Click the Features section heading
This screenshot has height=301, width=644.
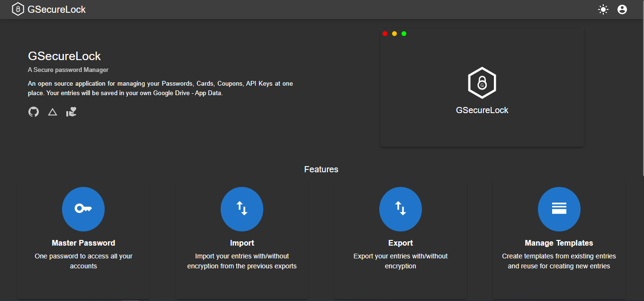tap(321, 169)
